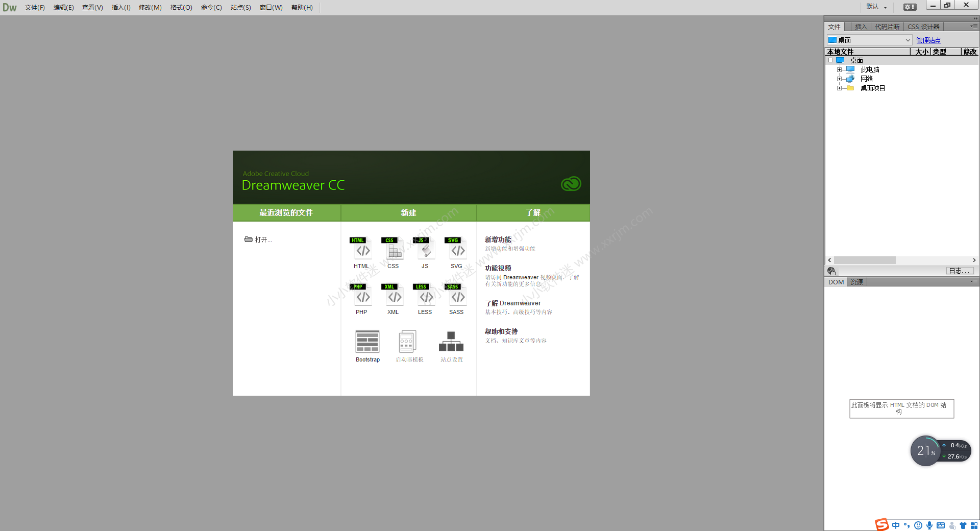Open the 帮助和支持 link
The height and width of the screenshot is (531, 980).
(501, 331)
